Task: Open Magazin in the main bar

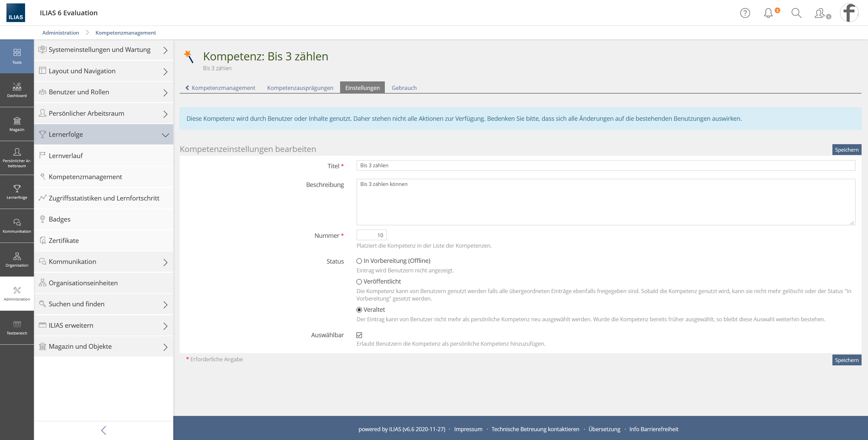Action: pos(17,124)
